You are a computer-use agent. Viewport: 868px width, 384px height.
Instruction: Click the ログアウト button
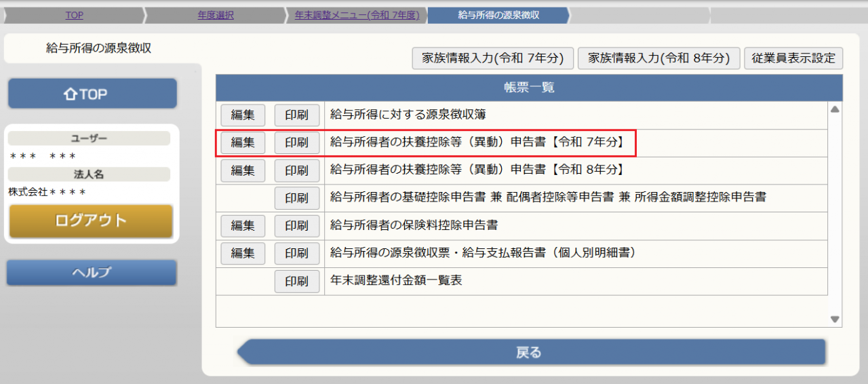[x=91, y=221]
